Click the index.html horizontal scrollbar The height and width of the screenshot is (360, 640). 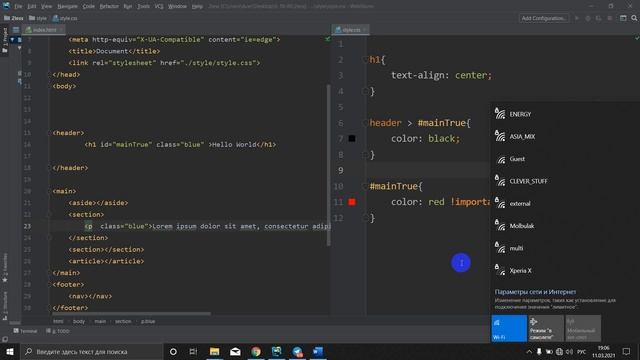click(131, 314)
